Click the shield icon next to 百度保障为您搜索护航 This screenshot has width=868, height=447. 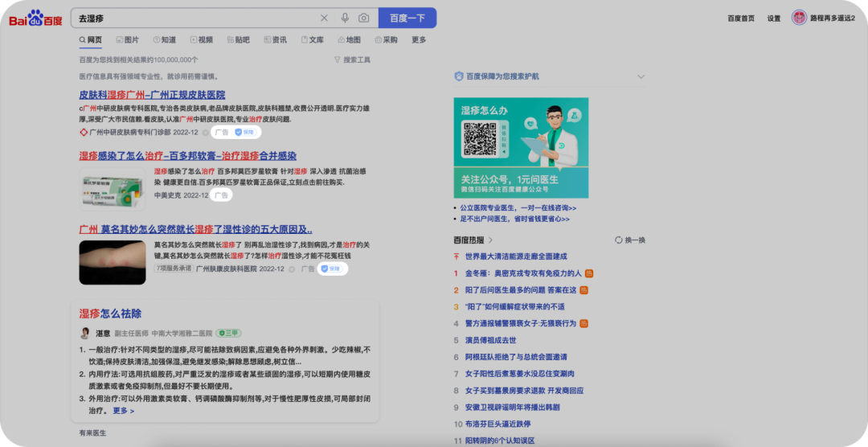[x=459, y=76]
